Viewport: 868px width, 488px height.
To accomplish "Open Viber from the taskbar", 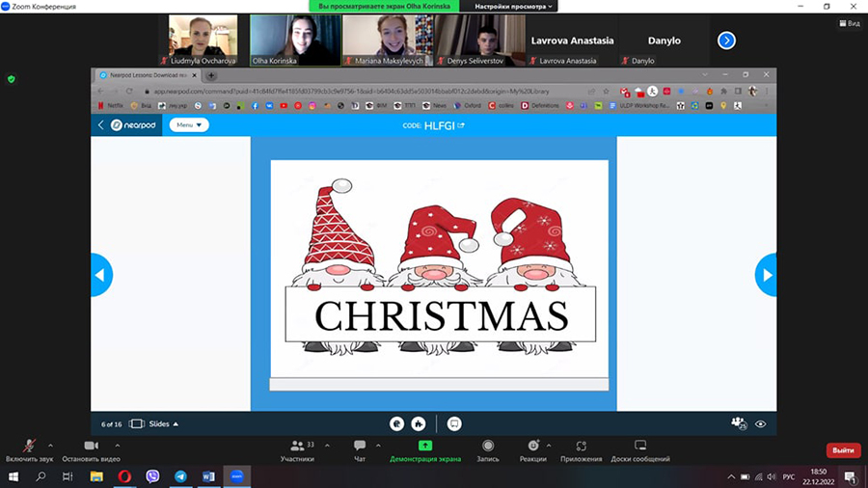I will point(152,476).
